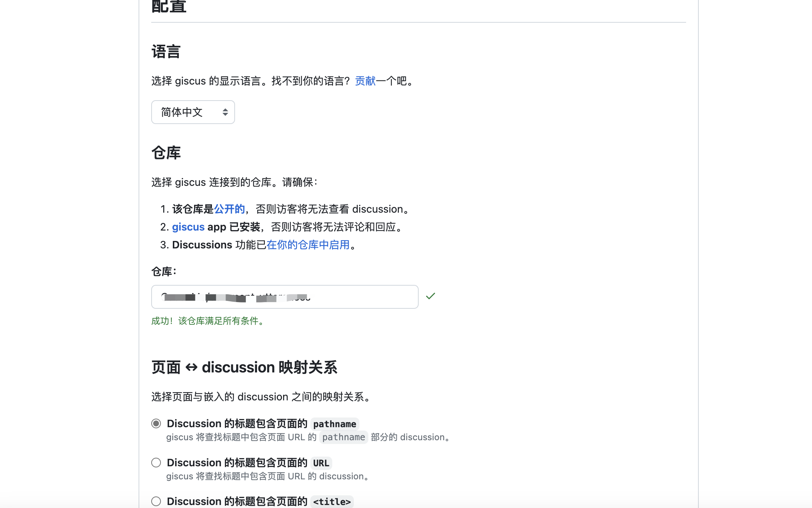Click the inline pathname badge in the description text

(343, 437)
